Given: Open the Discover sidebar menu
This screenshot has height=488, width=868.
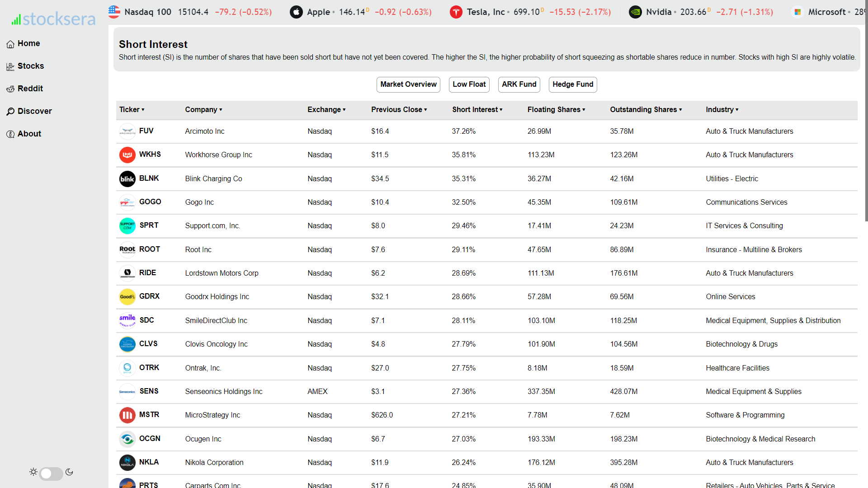Looking at the screenshot, I should [34, 111].
